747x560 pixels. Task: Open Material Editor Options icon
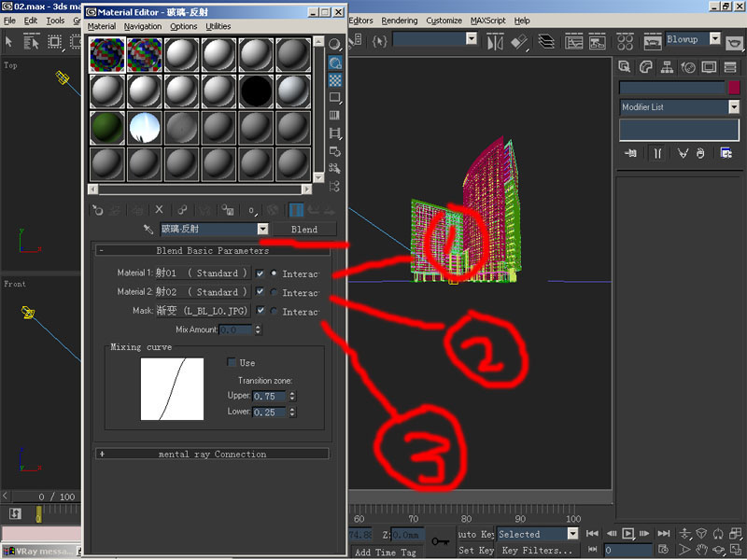click(335, 151)
